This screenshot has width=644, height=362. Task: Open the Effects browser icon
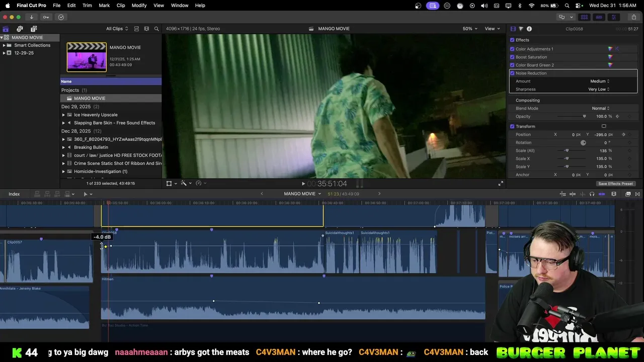click(628, 194)
